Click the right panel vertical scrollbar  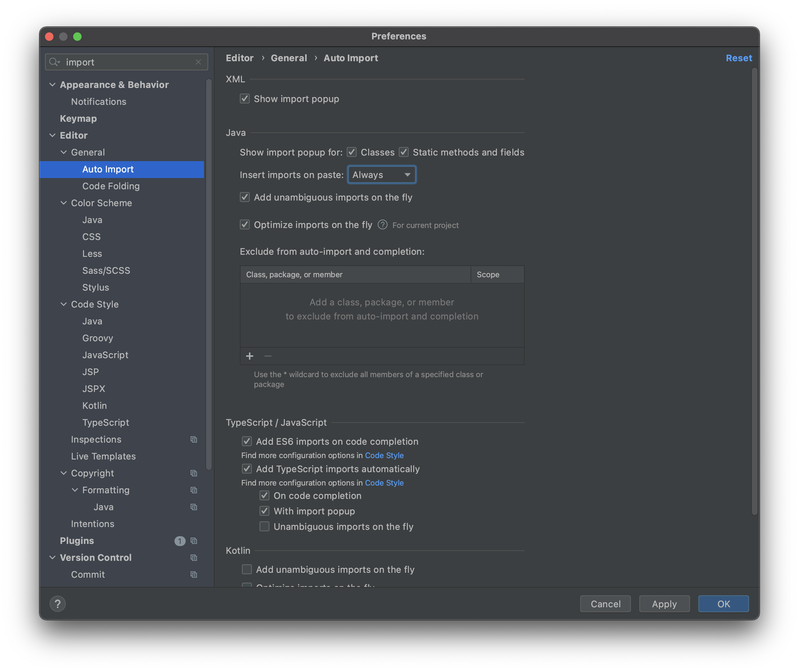click(x=754, y=290)
